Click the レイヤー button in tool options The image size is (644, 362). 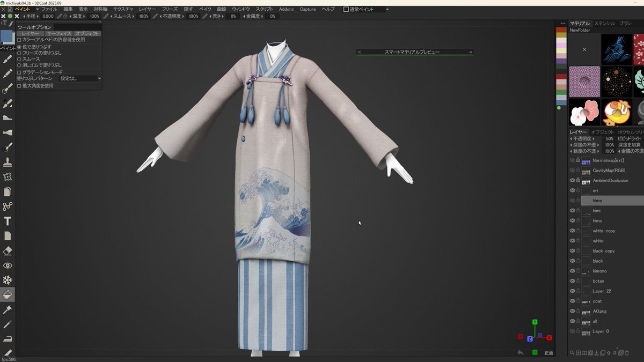(30, 33)
